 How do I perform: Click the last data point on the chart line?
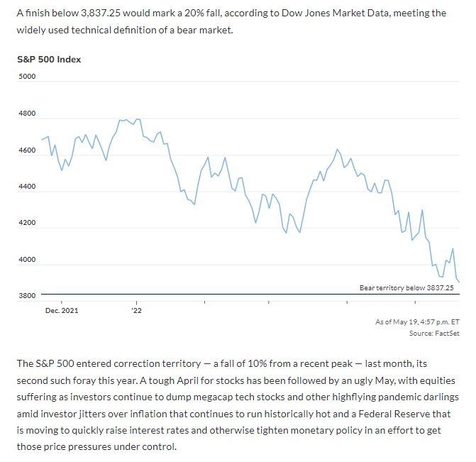coord(459,282)
